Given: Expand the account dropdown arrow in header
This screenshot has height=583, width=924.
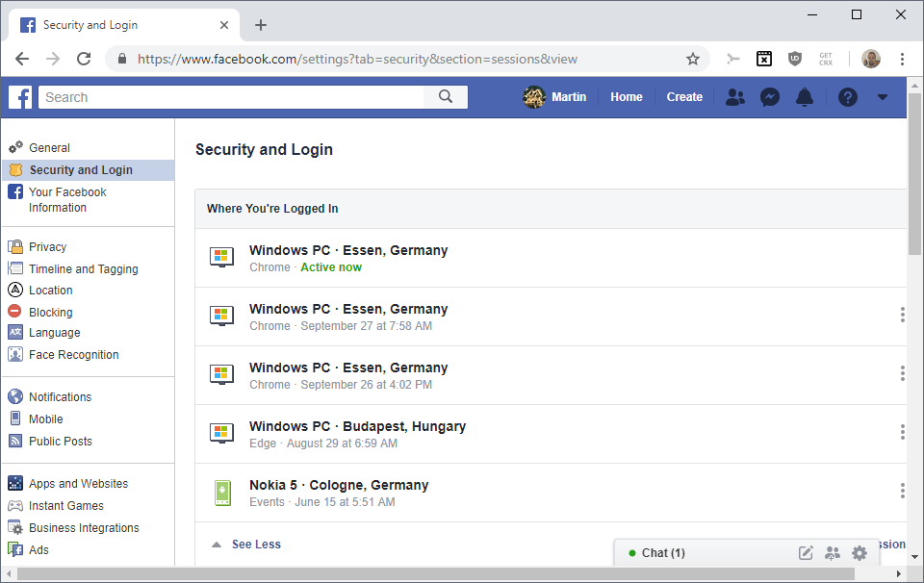Looking at the screenshot, I should 883,97.
